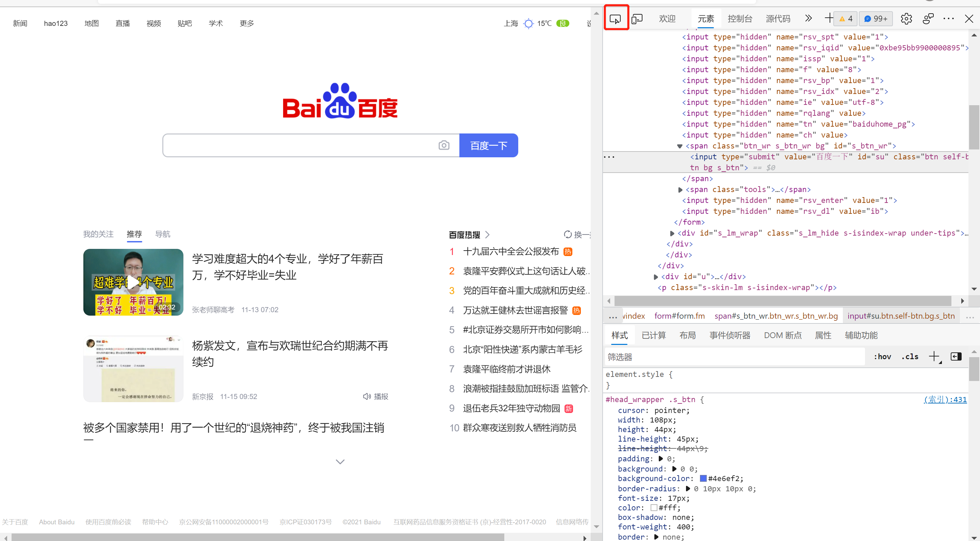
Task: Open the 辅助功能 tab
Action: [861, 335]
